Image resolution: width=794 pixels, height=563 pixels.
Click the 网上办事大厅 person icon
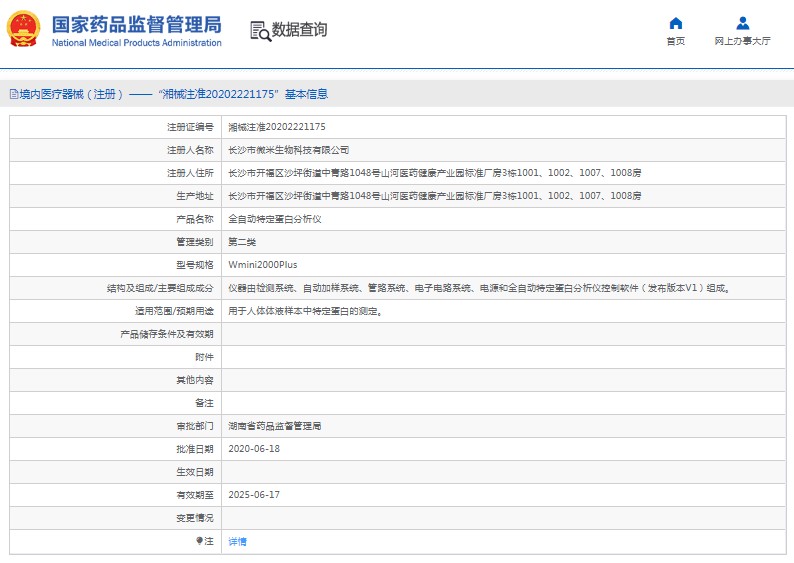(742, 23)
